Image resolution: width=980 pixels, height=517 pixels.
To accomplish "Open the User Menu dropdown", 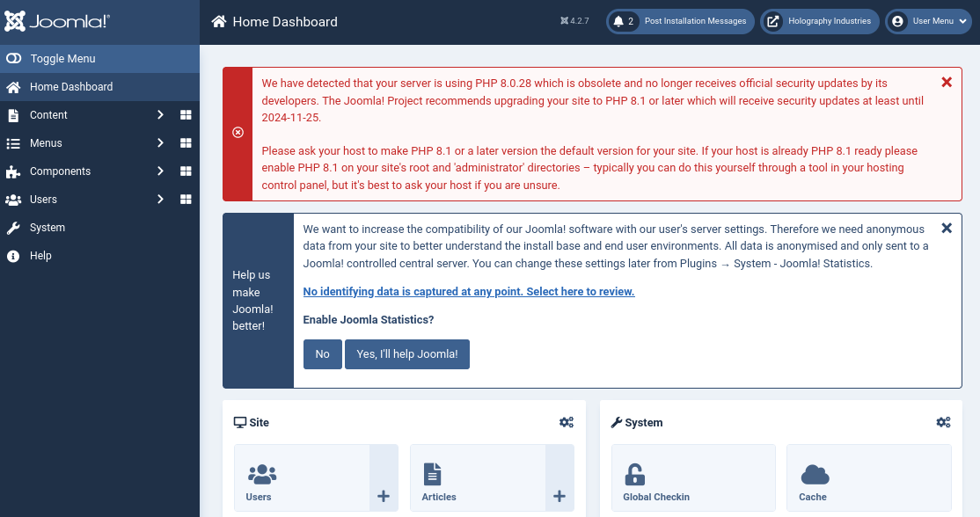I will [928, 21].
